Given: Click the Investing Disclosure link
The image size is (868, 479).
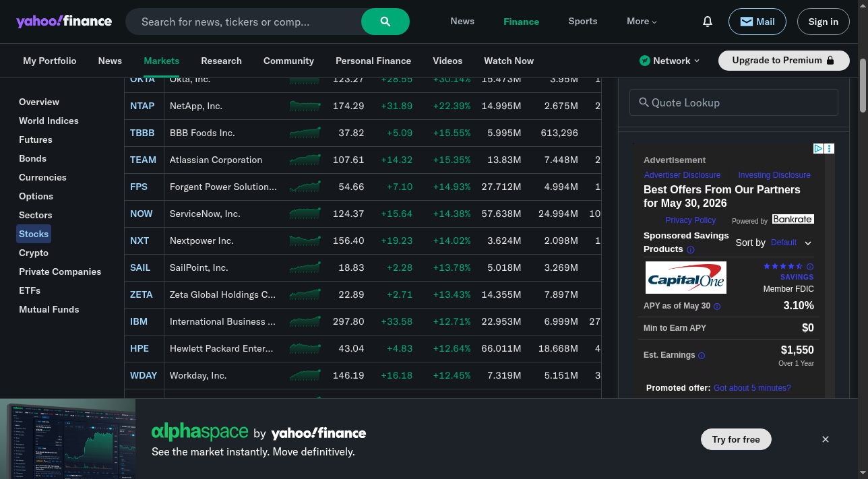Looking at the screenshot, I should [774, 175].
